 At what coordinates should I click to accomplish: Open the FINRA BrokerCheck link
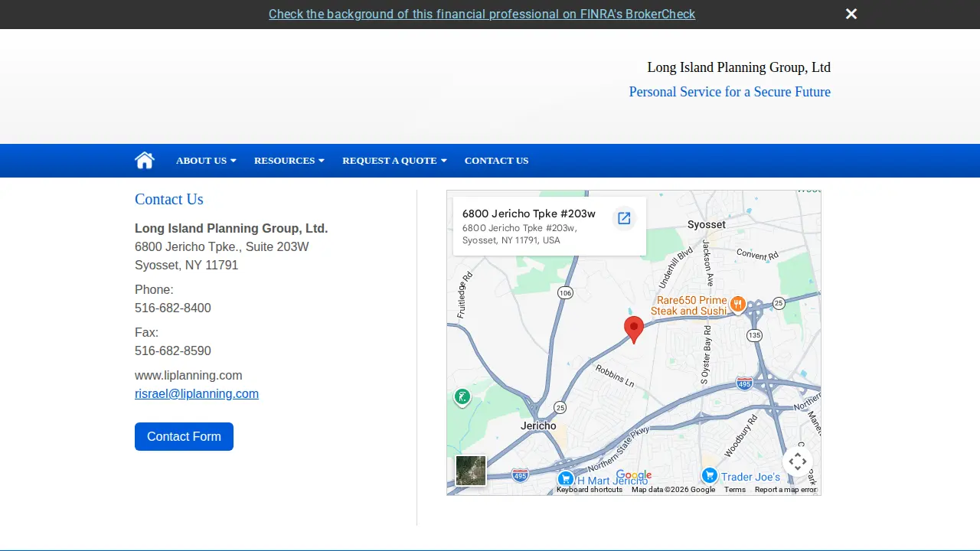click(482, 14)
